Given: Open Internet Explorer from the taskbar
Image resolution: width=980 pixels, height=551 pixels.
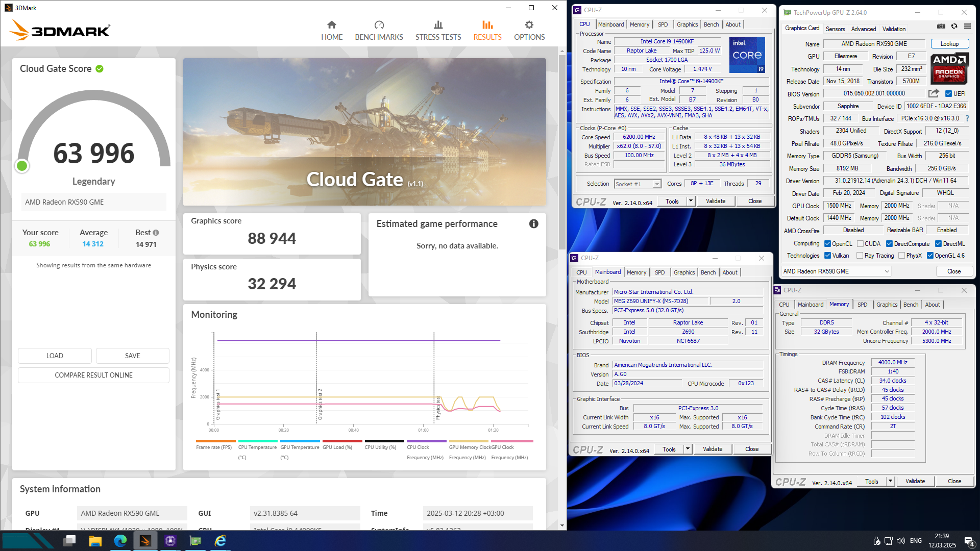Looking at the screenshot, I should pyautogui.click(x=220, y=541).
